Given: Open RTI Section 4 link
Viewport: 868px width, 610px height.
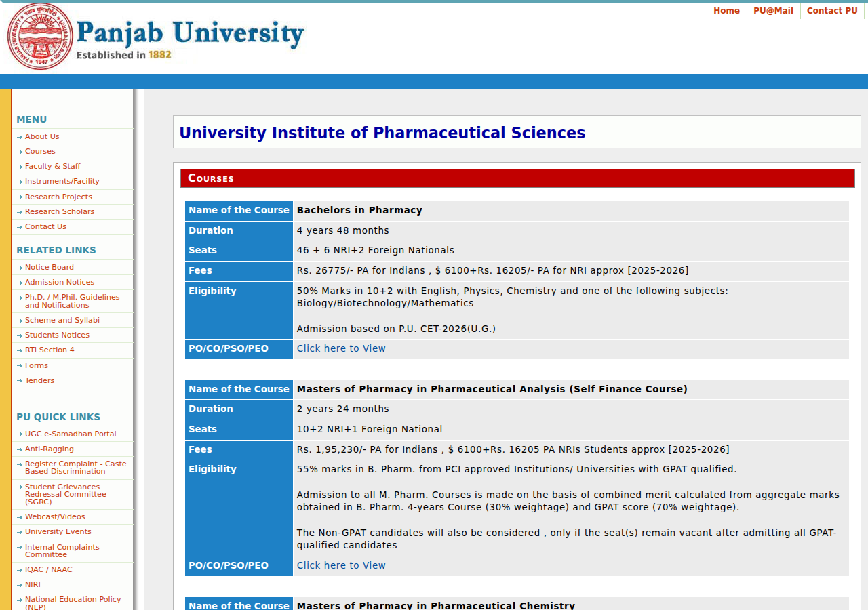Looking at the screenshot, I should coord(50,350).
